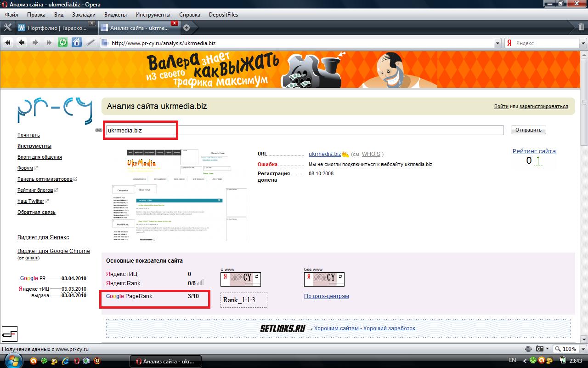
Task: Click the Войти login link
Action: click(x=501, y=106)
